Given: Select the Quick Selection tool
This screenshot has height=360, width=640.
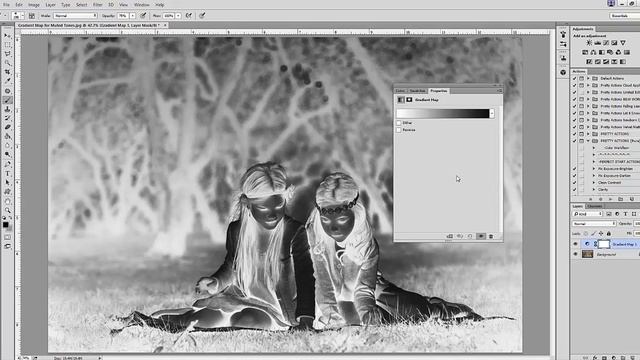Looking at the screenshot, I should [7, 63].
